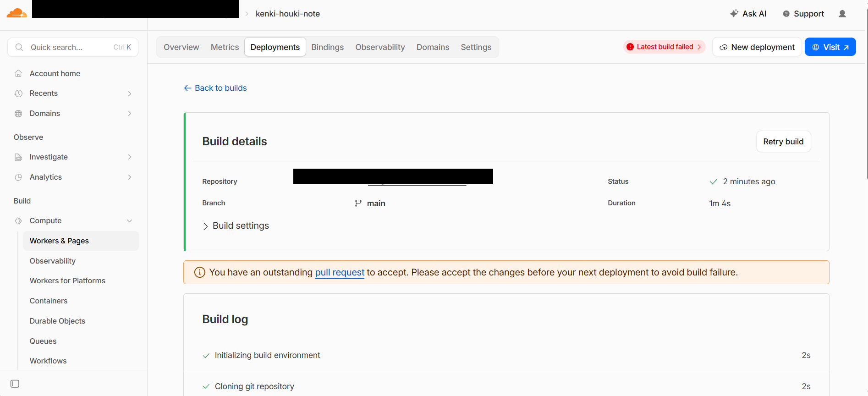Viewport: 868px width, 396px height.
Task: Click the Ask AI sparkle icon
Action: coord(734,14)
